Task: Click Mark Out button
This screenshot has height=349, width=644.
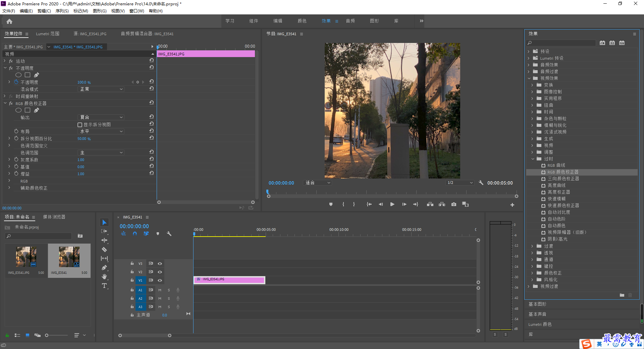Action: pyautogui.click(x=354, y=204)
